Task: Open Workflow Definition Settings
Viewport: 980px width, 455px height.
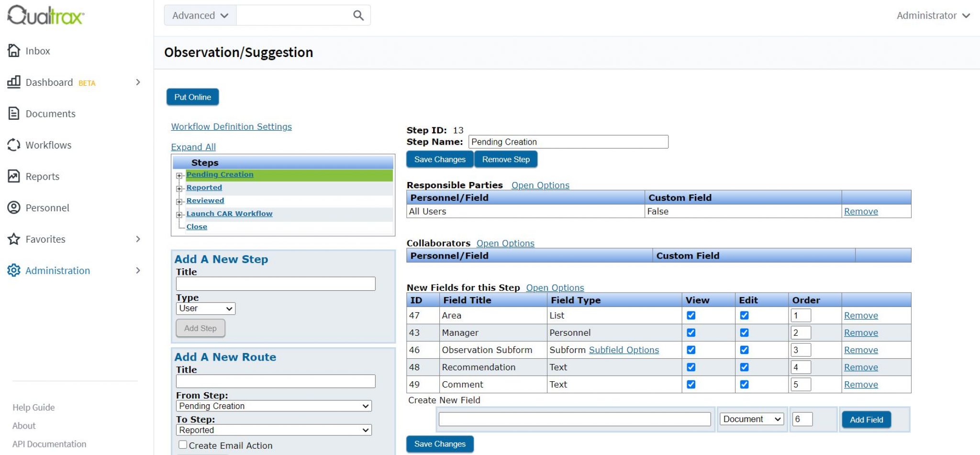Action: 231,126
